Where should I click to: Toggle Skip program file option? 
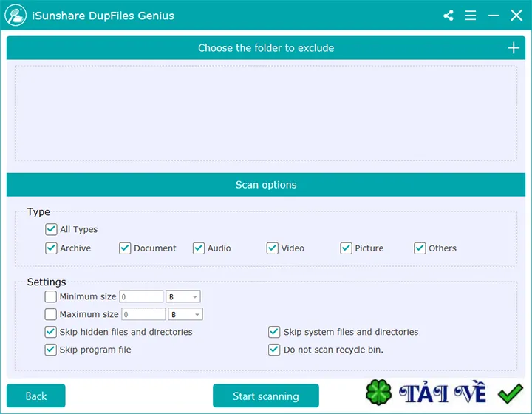pos(50,350)
